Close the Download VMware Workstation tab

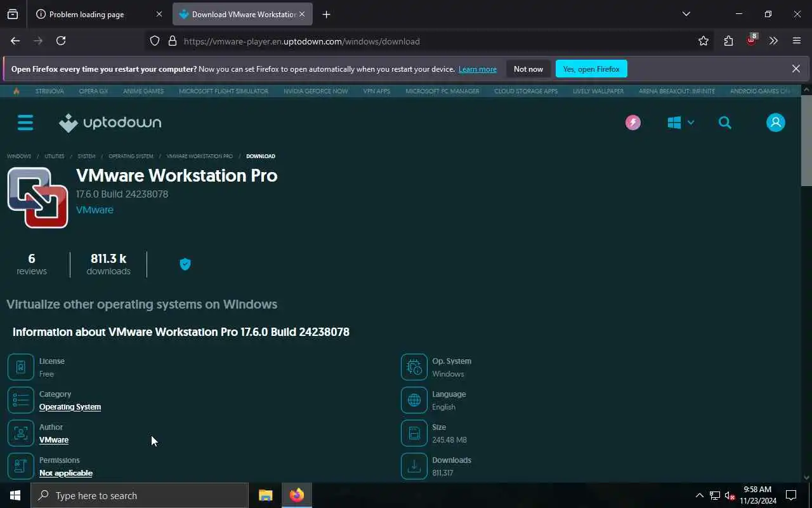[302, 14]
